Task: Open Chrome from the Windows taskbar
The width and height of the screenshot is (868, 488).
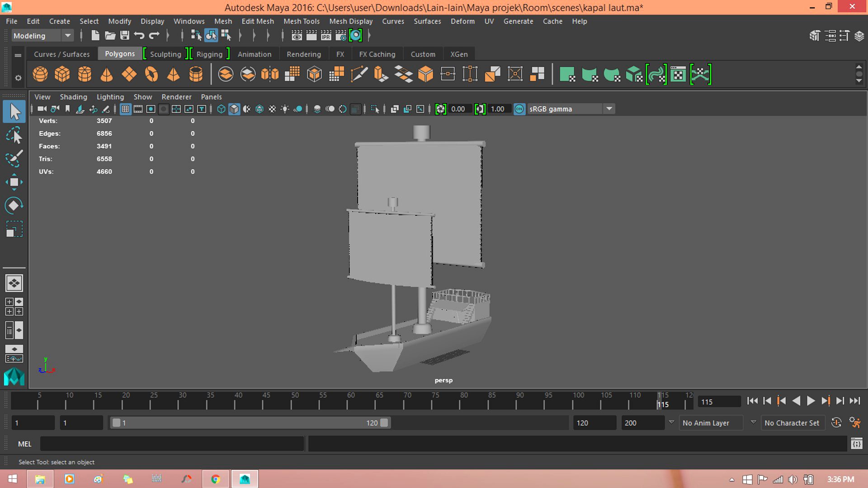Action: [216, 479]
